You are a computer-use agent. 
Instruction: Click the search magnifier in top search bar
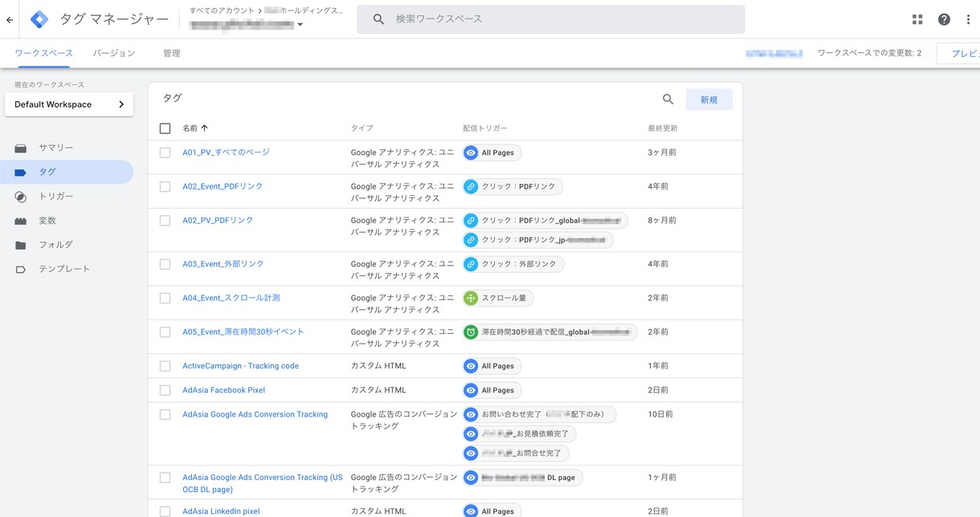click(378, 19)
